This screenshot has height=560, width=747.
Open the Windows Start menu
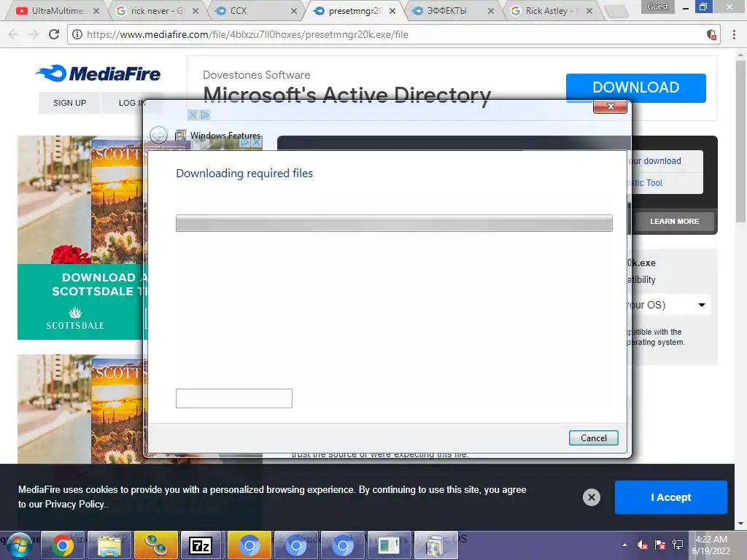click(x=18, y=545)
